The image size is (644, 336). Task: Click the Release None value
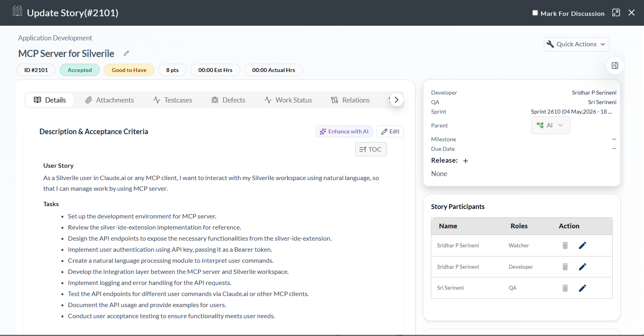click(439, 174)
